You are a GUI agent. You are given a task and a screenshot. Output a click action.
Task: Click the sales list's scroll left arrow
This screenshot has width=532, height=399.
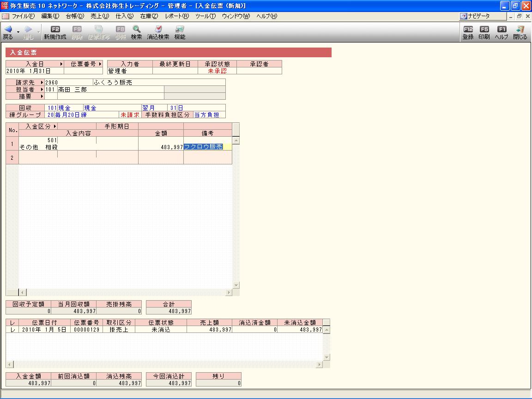10,364
